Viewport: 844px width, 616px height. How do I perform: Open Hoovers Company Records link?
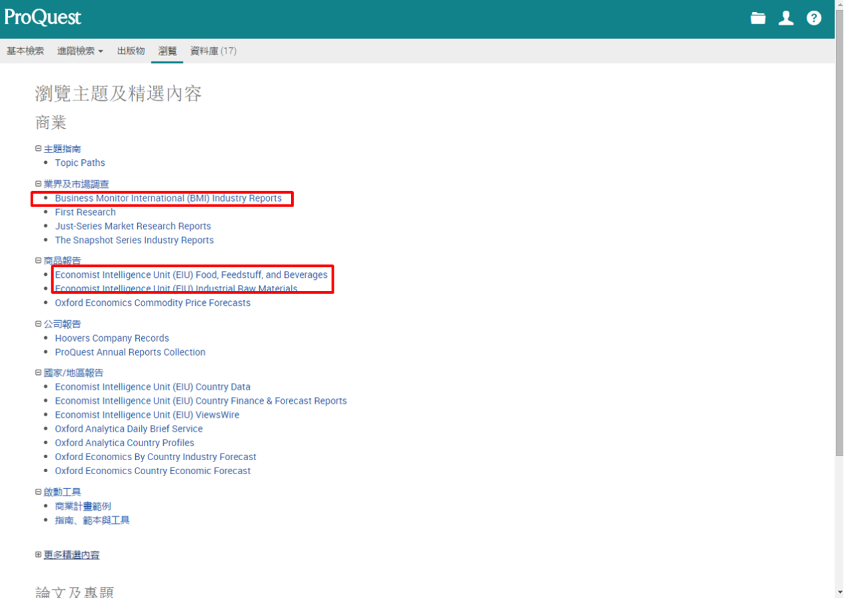pos(112,338)
